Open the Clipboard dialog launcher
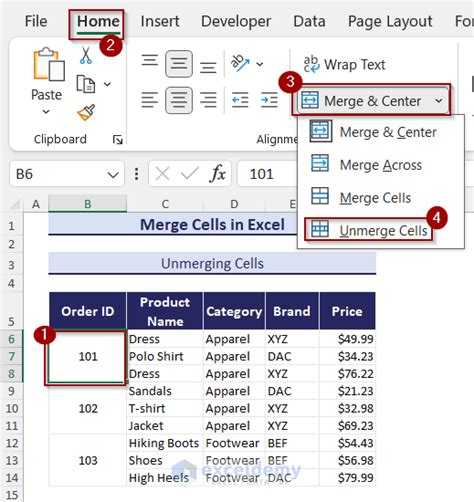The height and width of the screenshot is (502, 474). point(118,140)
